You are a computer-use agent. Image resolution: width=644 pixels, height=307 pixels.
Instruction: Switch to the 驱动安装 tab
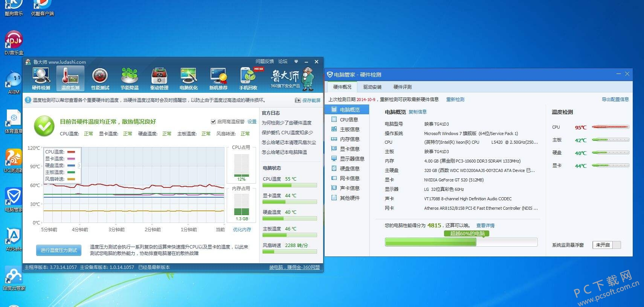(x=372, y=87)
